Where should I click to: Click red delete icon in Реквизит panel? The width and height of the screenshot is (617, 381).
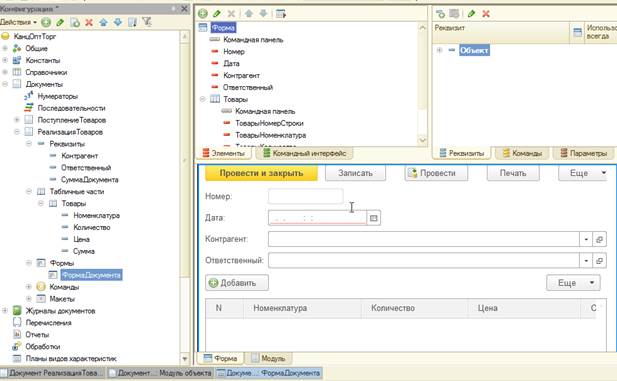click(486, 14)
